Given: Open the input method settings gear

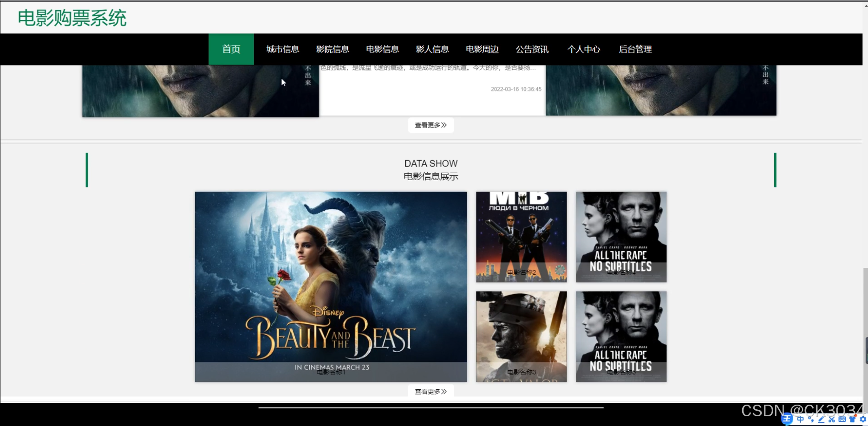Looking at the screenshot, I should point(862,420).
